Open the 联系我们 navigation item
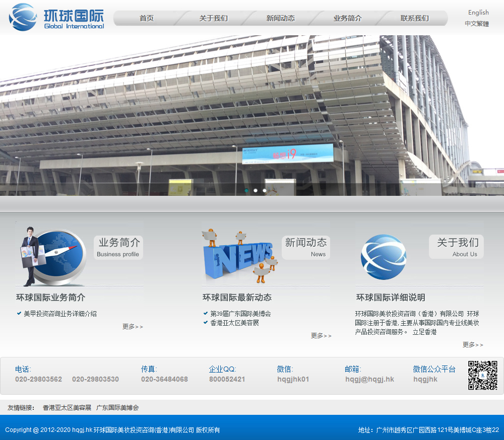 [x=414, y=18]
